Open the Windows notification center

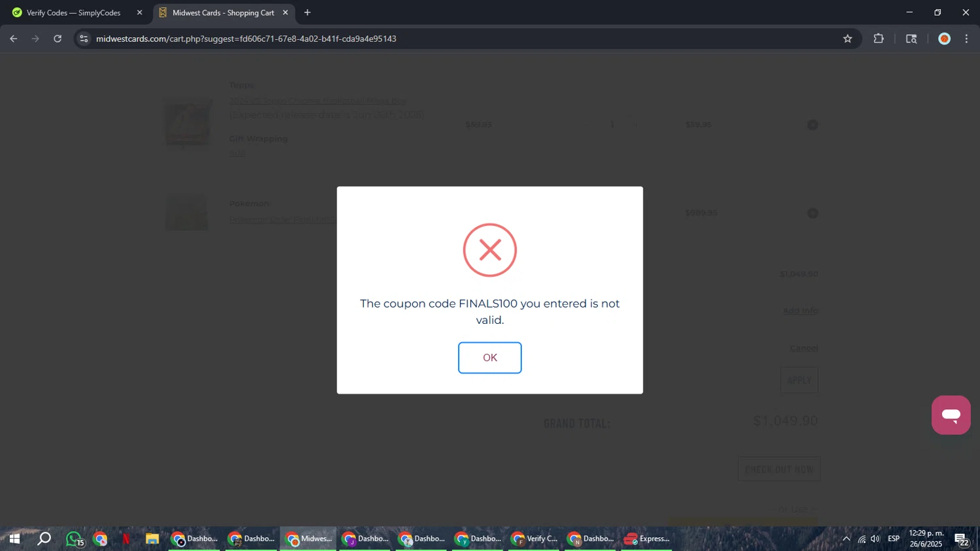click(x=962, y=539)
